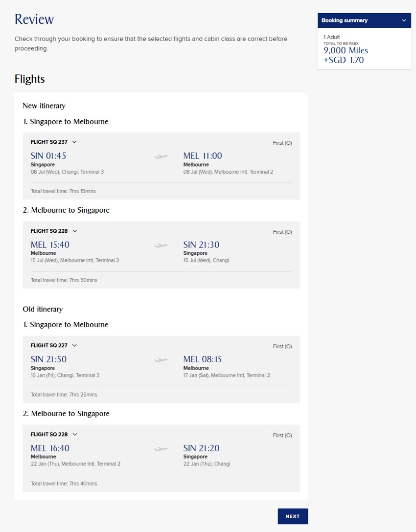Expand new itinerary flight SQ 228 chevron
Viewport: 416px width, 532px height.
74,231
